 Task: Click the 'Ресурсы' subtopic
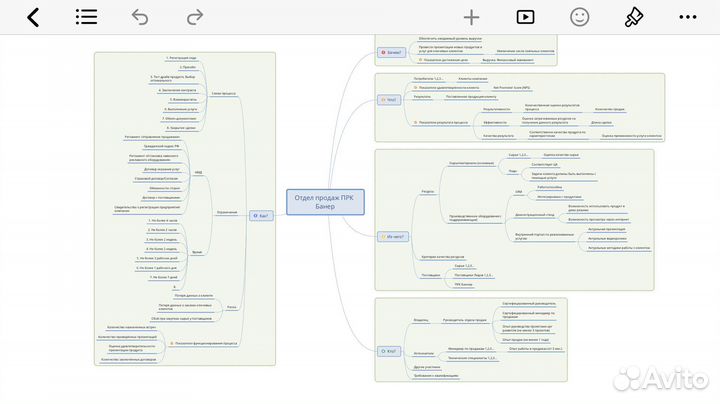coord(428,191)
